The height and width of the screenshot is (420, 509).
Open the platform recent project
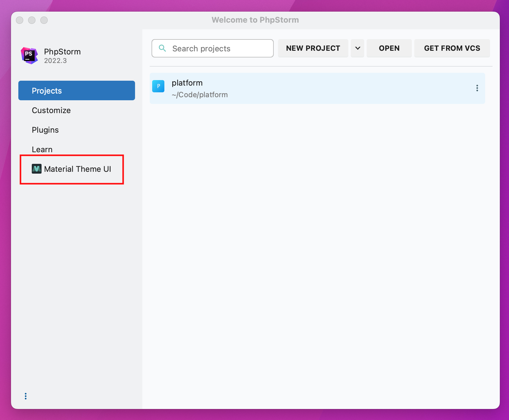317,88
